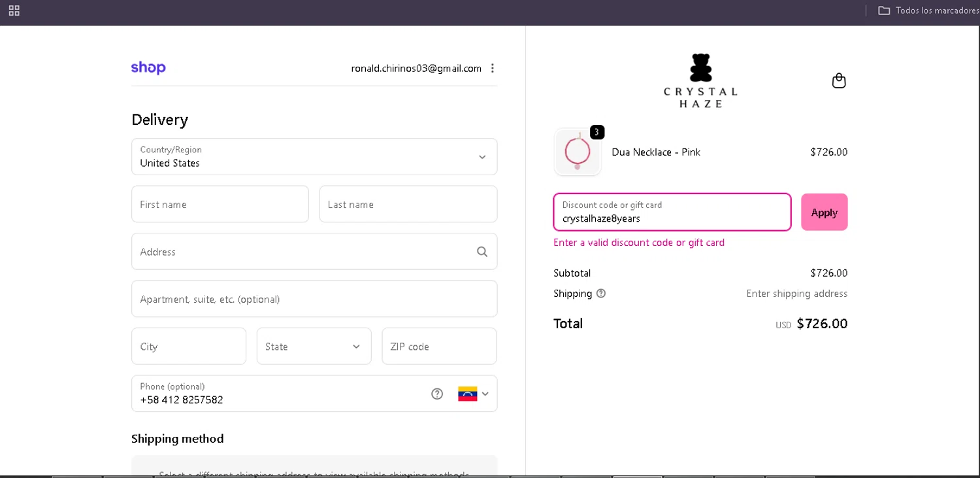The image size is (980, 478).
Task: Click the ronald.chirinos03@gmail.com email text
Action: pyautogui.click(x=416, y=69)
